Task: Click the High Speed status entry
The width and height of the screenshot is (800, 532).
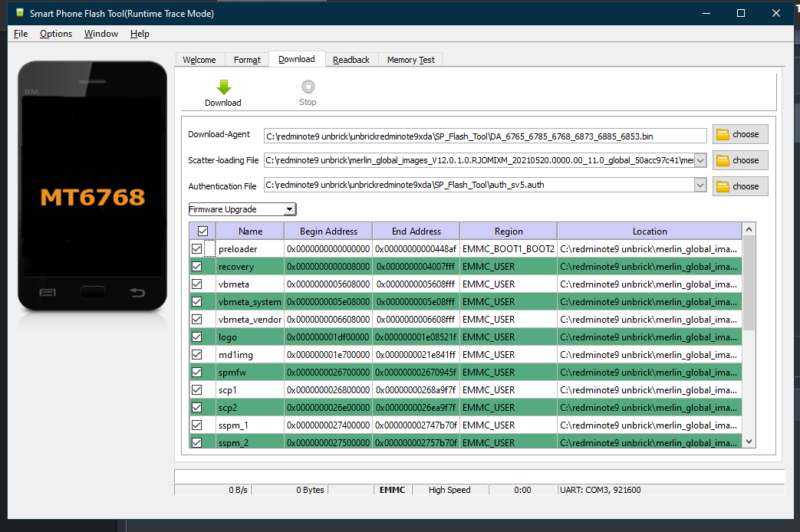Action: pyautogui.click(x=449, y=490)
